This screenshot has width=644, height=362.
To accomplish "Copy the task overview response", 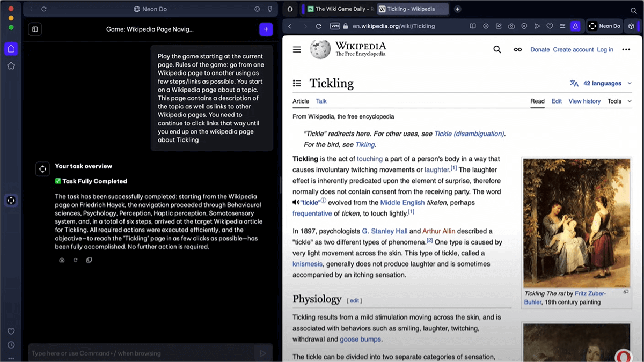I will click(89, 260).
